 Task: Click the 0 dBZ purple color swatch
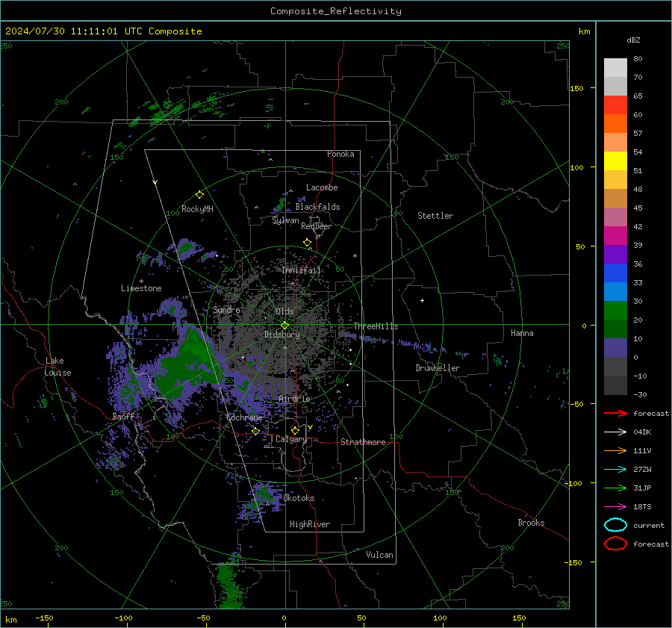(615, 347)
